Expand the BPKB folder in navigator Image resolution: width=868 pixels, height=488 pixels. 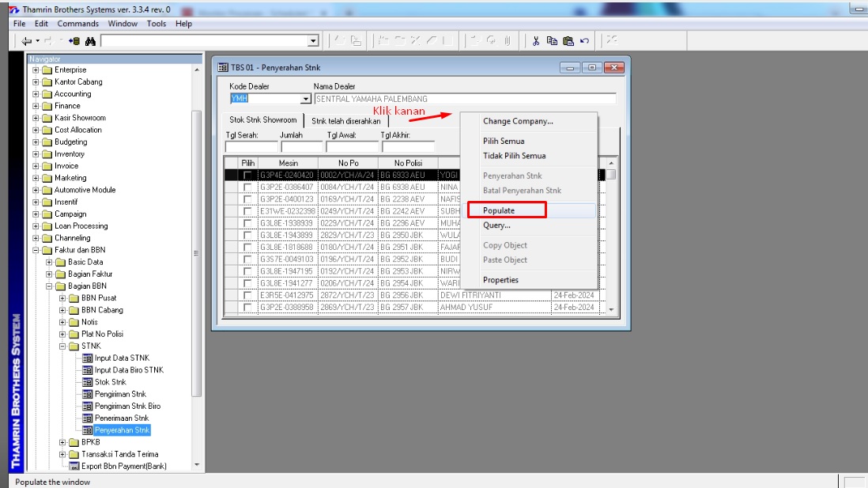coord(62,442)
